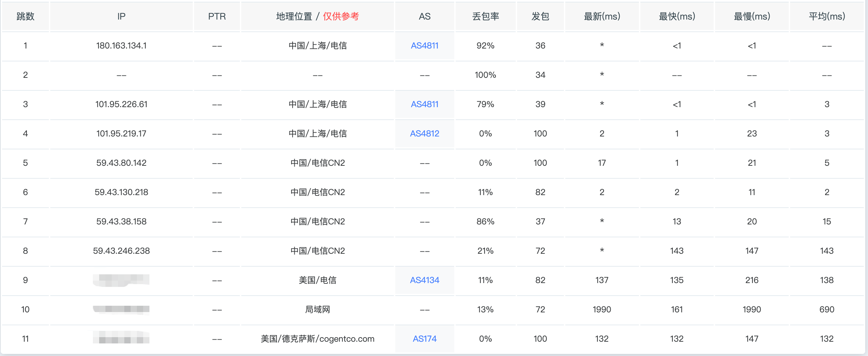Select the 690 average latency cell
Image resolution: width=868 pixels, height=356 pixels.
tap(827, 310)
